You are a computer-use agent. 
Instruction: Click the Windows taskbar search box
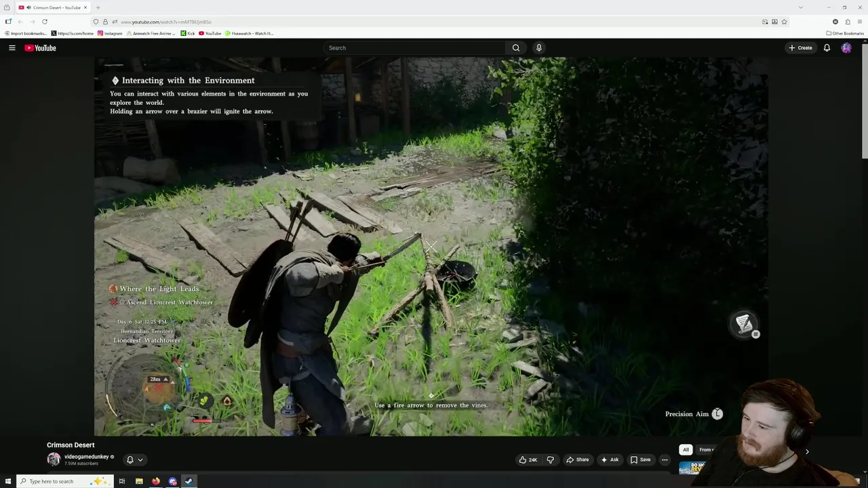point(64,481)
